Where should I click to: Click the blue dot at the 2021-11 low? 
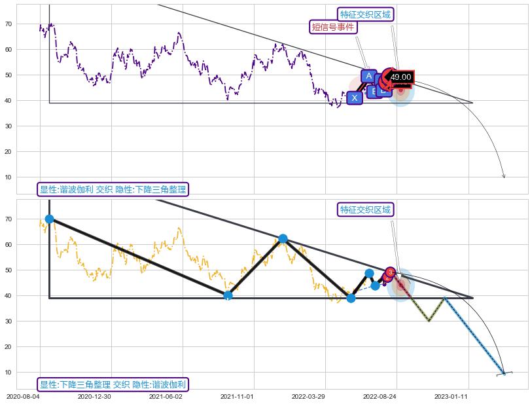[228, 295]
